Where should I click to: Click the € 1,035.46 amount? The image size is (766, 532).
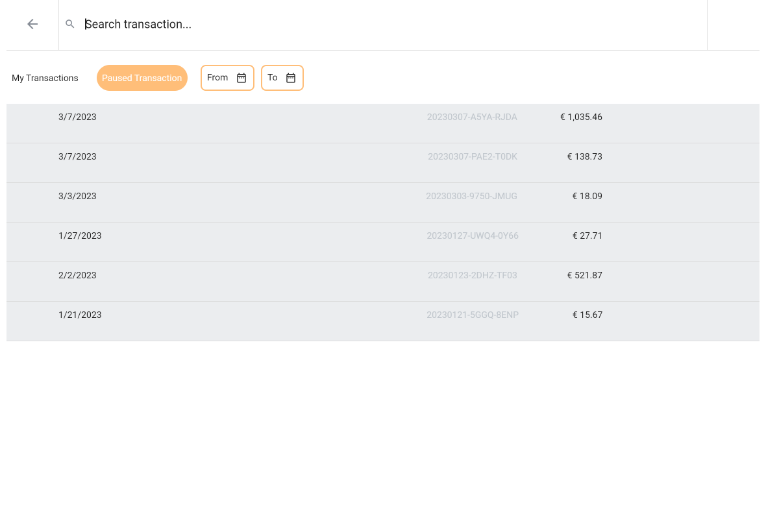tap(581, 117)
